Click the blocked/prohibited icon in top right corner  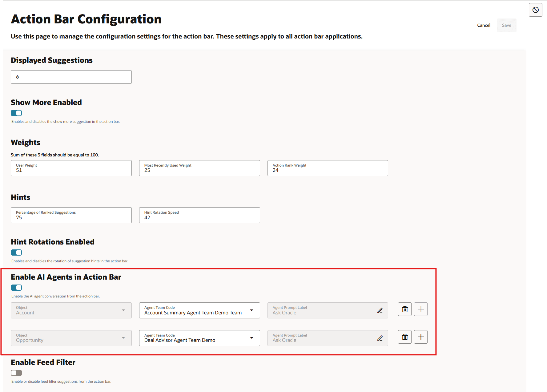[x=535, y=10]
